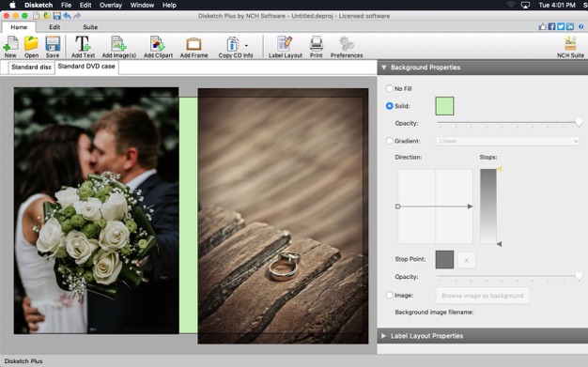Open the File menu
This screenshot has width=588, height=367.
pos(66,5)
